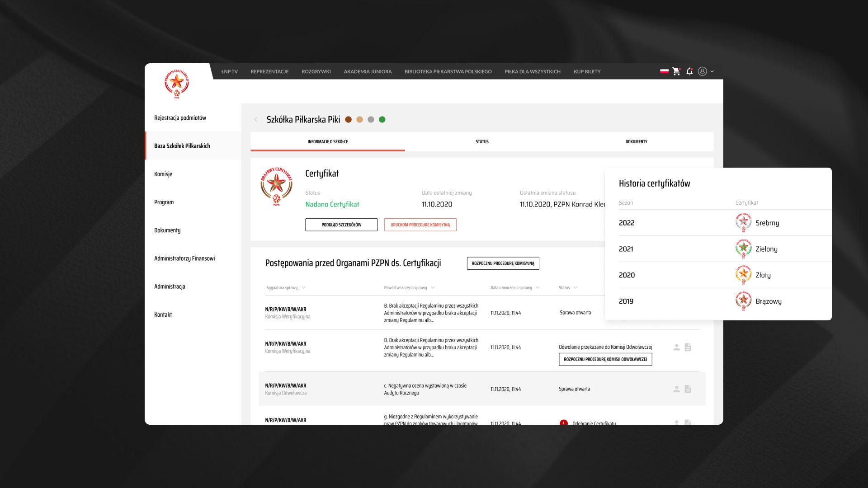
Task: Open document icon in Komisja Odwoławcza row
Action: point(688,389)
